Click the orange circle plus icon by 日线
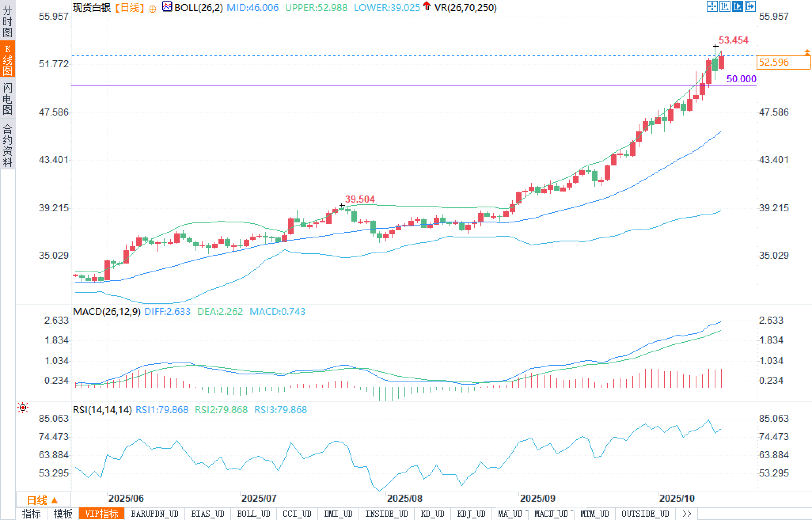Screen dimensions: 812x520 153,9
